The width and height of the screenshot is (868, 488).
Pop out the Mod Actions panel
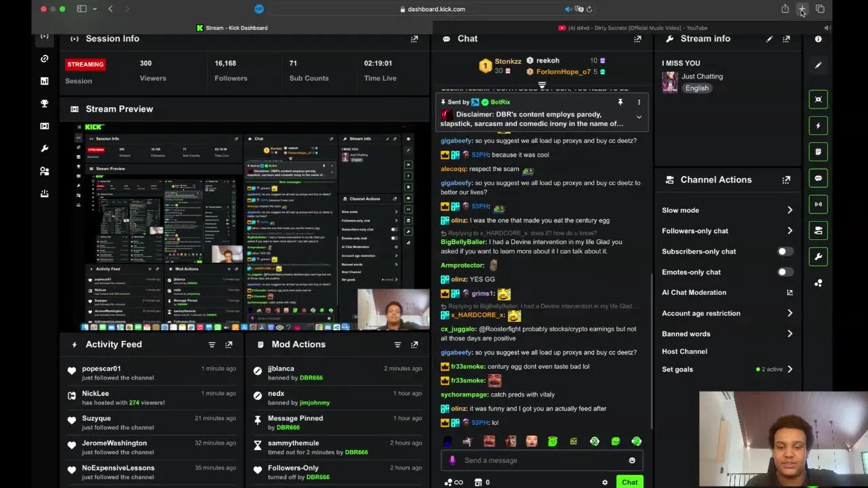414,344
